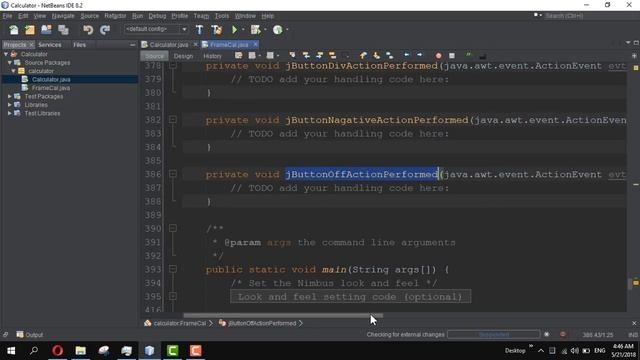This screenshot has height=360, width=640.
Task: Collapse the Calculator project node
Action: click(6, 54)
